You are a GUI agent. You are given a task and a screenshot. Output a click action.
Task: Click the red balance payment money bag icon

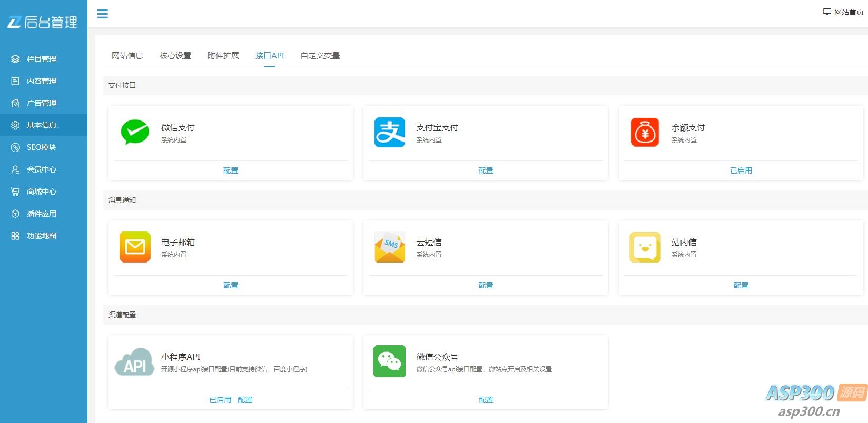pos(645,132)
